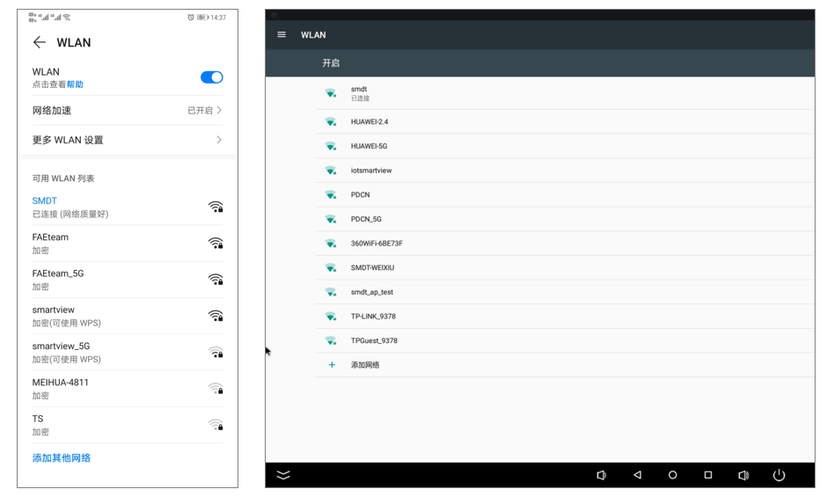Select the TP-LINK_9378 network

pyautogui.click(x=564, y=317)
